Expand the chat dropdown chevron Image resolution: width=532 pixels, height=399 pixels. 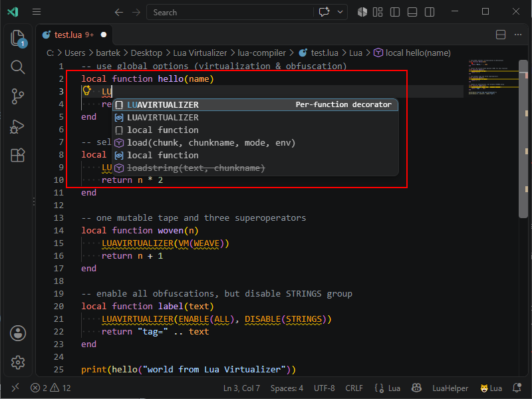[x=340, y=12]
